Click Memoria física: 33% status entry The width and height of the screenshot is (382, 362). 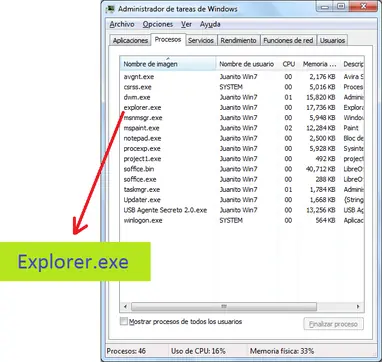click(x=282, y=351)
